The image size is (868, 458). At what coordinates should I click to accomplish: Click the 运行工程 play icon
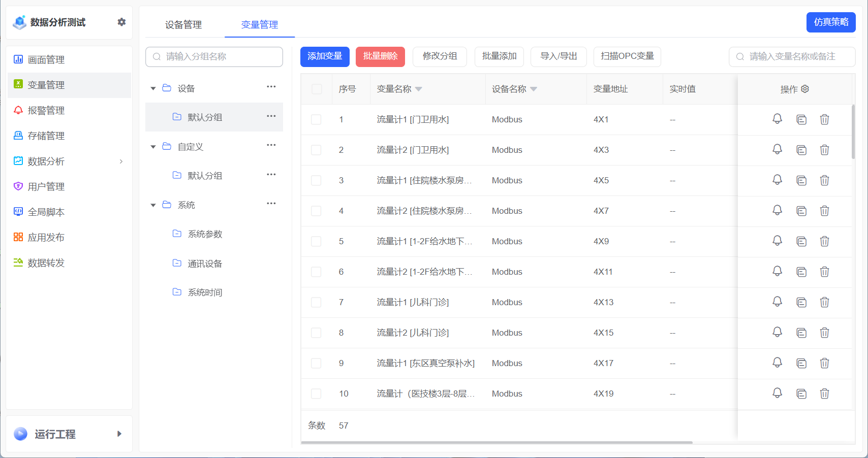(19, 434)
